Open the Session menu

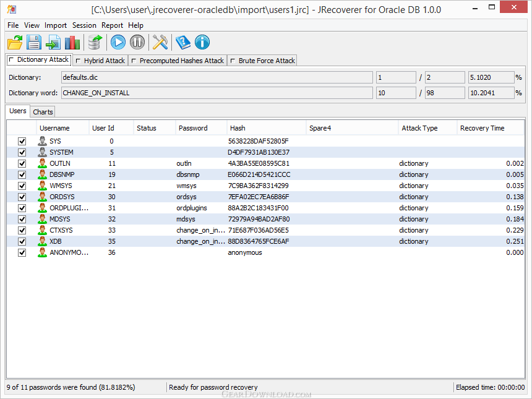coord(84,25)
